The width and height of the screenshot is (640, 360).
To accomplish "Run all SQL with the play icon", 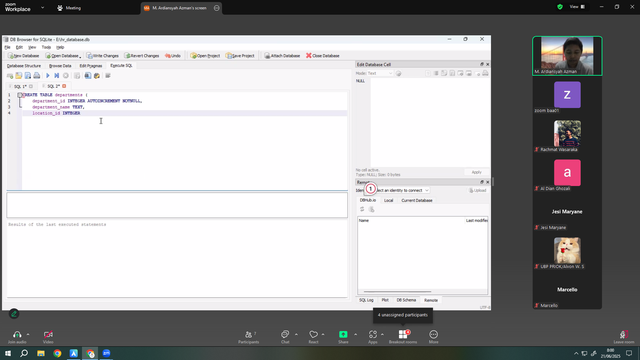I will (x=48, y=76).
